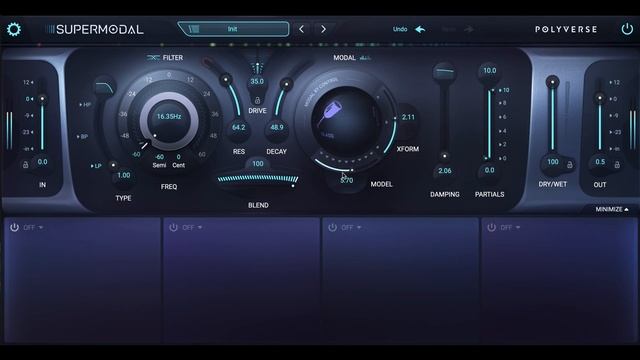Click the BLEND value 100

tap(258, 164)
